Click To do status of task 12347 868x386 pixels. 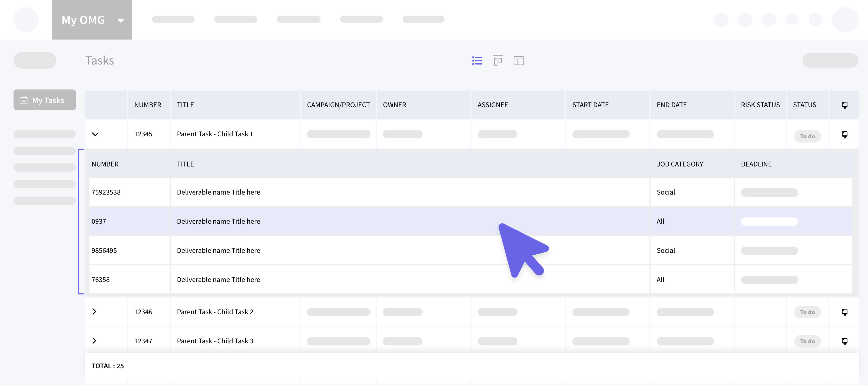coord(807,341)
